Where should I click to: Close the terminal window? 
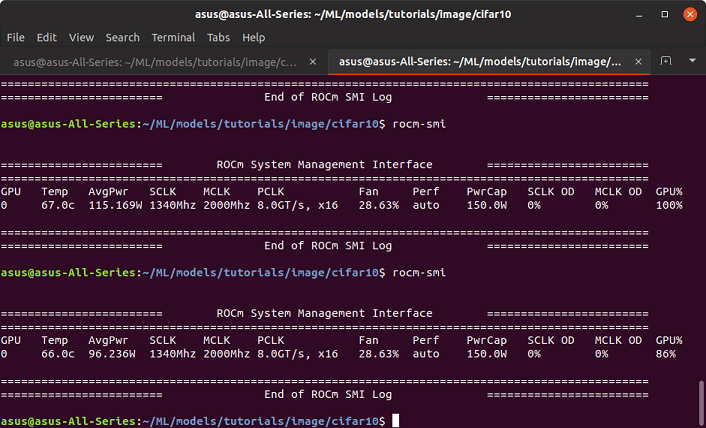tap(690, 14)
